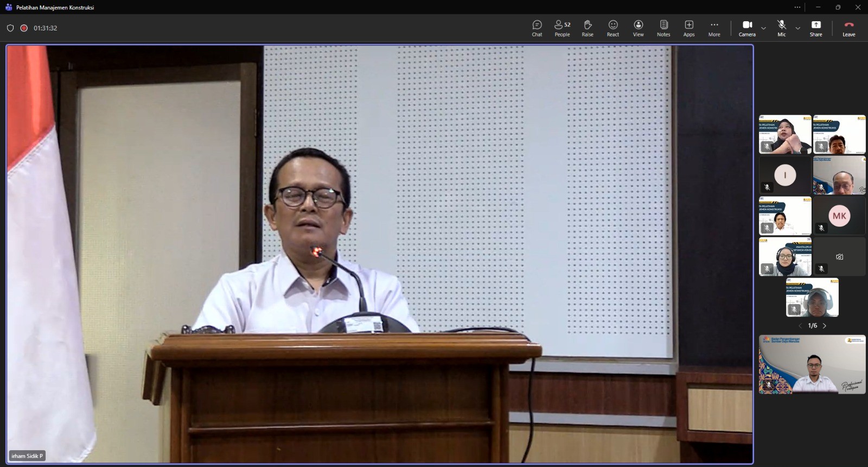Change the meeting View layout
868x467 pixels.
click(x=638, y=28)
